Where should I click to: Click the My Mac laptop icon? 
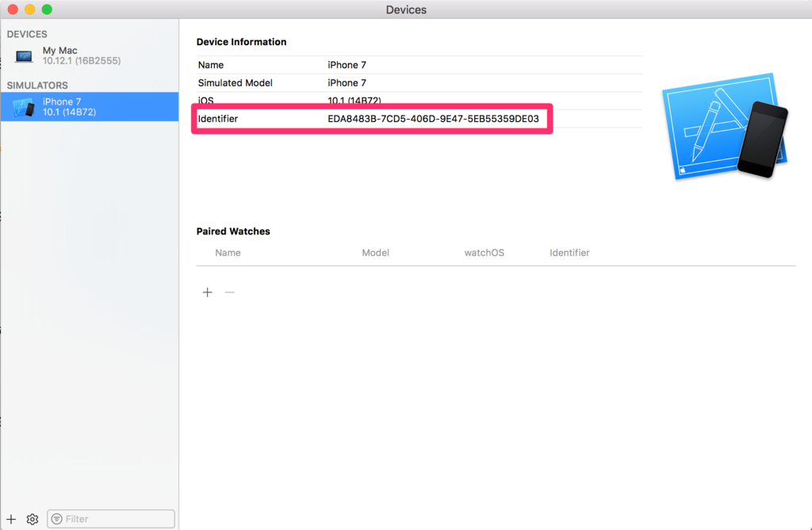tap(24, 56)
